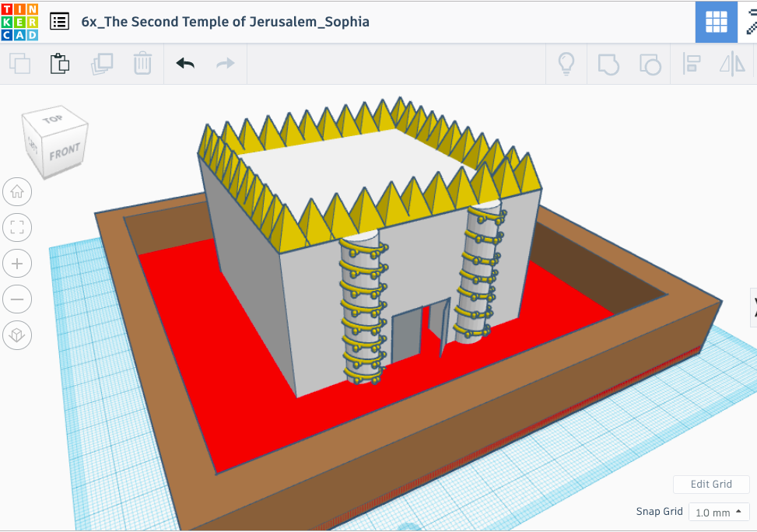757x532 pixels.
Task: Open the designs list icon
Action: [x=59, y=22]
